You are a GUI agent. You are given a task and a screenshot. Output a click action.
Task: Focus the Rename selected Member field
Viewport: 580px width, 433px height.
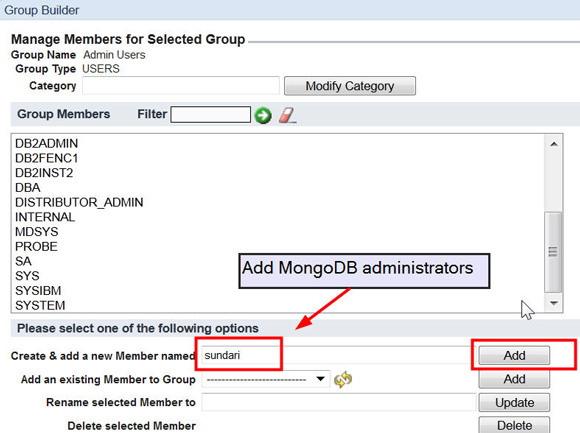click(338, 402)
